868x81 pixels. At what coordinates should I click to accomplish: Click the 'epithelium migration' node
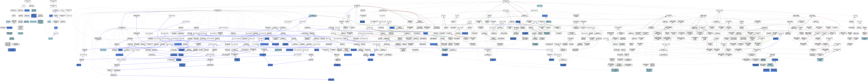point(382,22)
